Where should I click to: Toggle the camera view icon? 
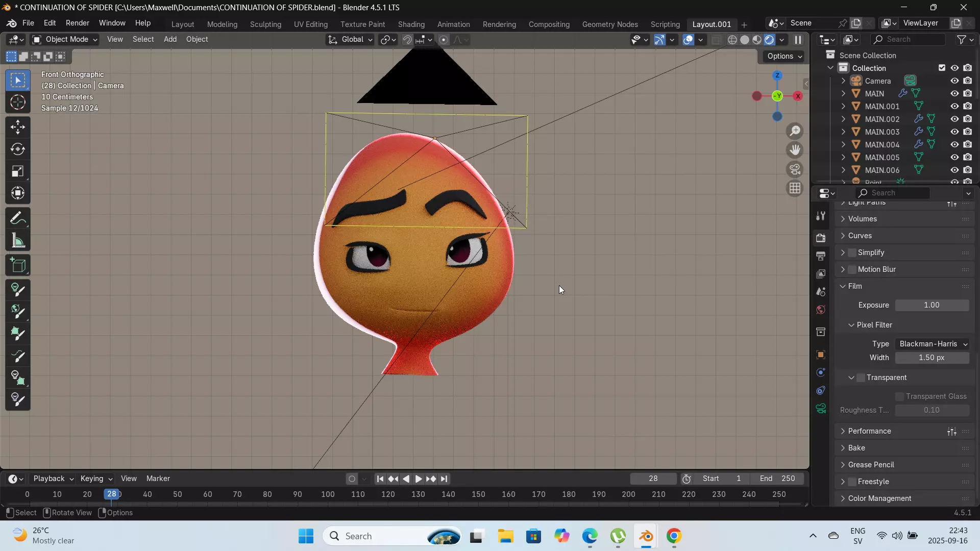795,169
